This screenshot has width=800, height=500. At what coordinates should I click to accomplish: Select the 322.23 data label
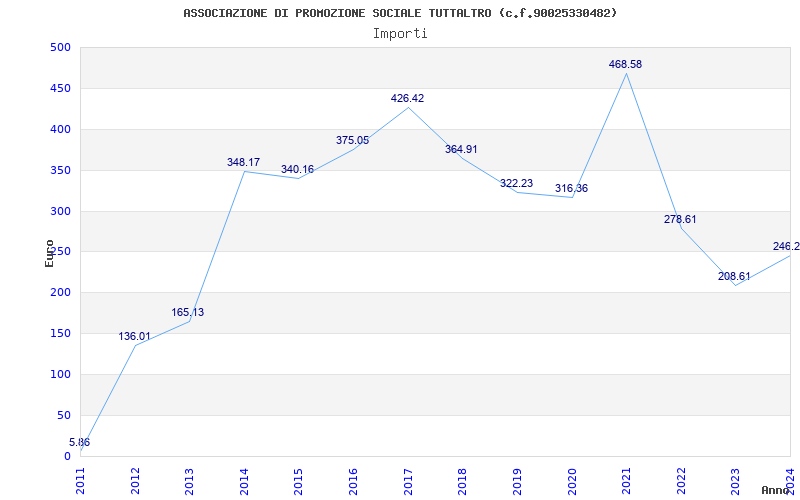point(516,183)
